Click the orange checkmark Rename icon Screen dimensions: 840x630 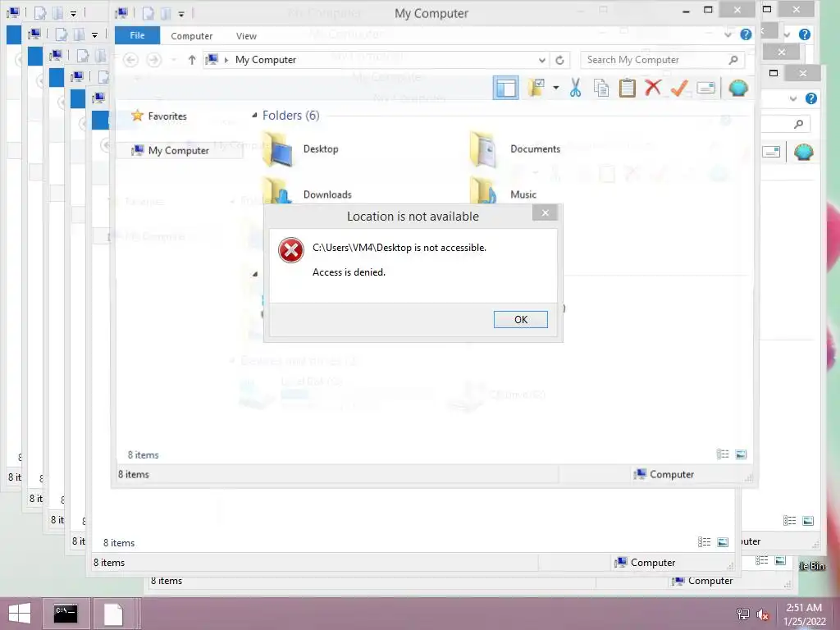(678, 87)
